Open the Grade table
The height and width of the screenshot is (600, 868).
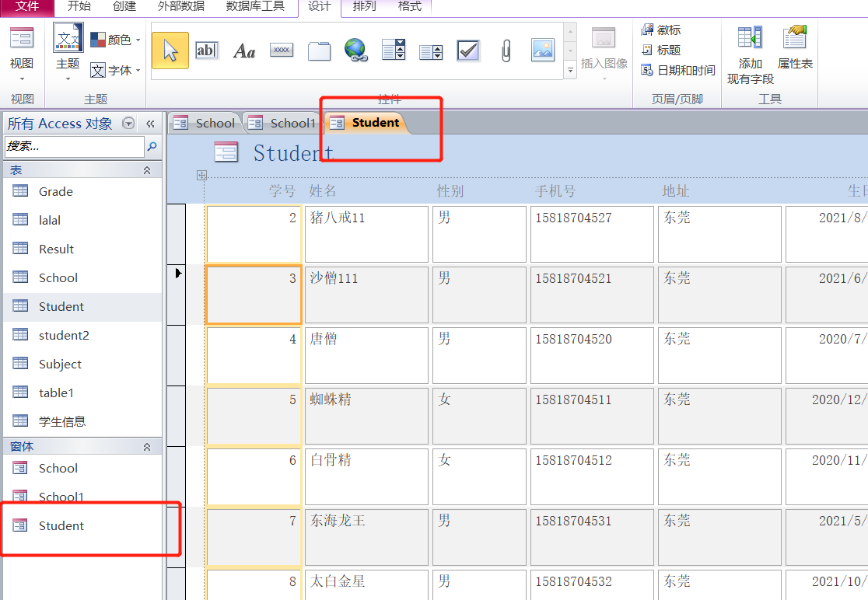click(x=56, y=192)
